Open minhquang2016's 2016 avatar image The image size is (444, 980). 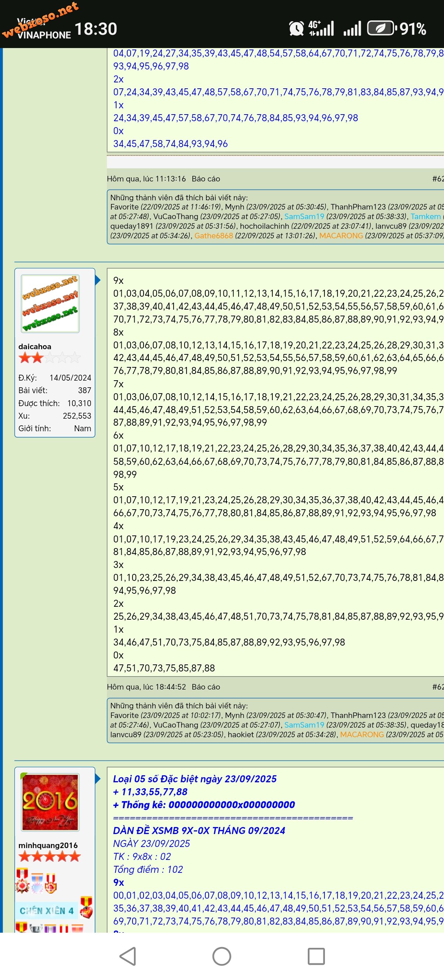pos(50,802)
